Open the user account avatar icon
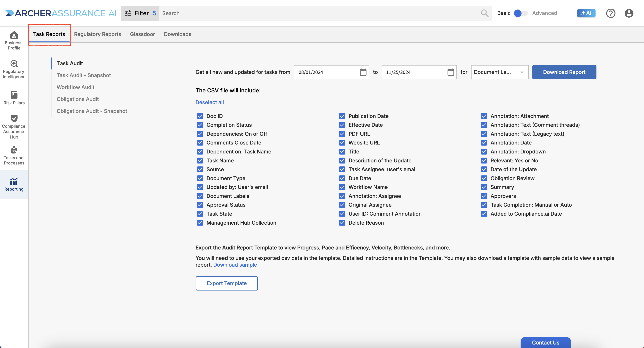The height and width of the screenshot is (348, 644). point(629,13)
